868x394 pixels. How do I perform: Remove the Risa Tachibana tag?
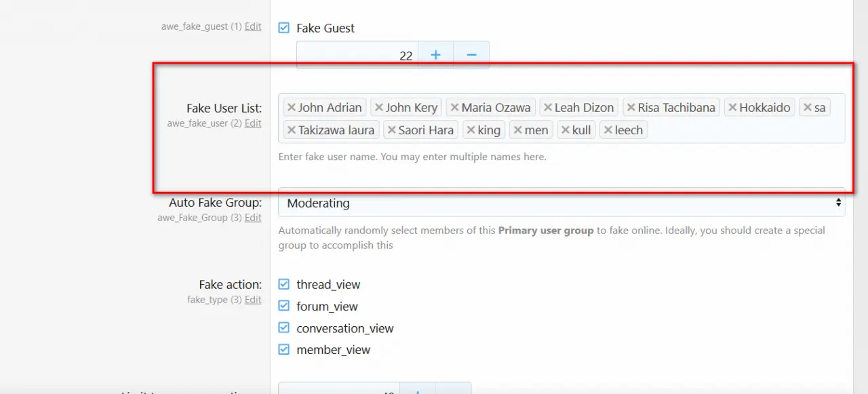(631, 108)
